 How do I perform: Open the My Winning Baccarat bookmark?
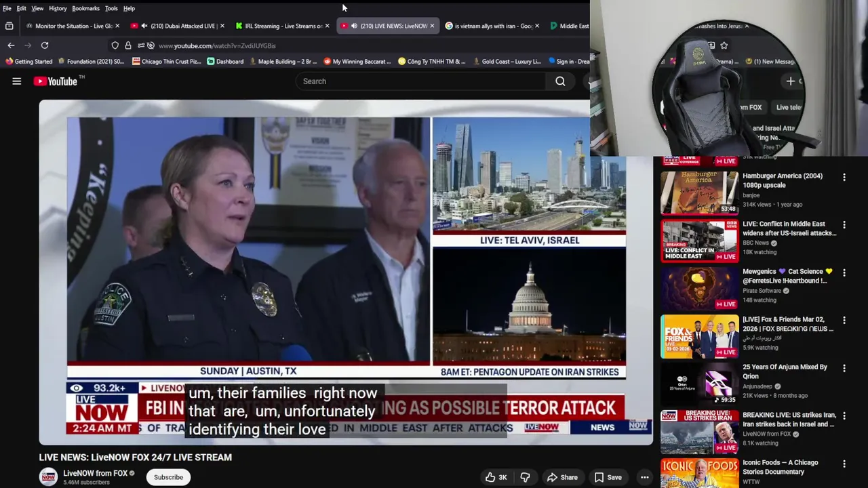[357, 62]
